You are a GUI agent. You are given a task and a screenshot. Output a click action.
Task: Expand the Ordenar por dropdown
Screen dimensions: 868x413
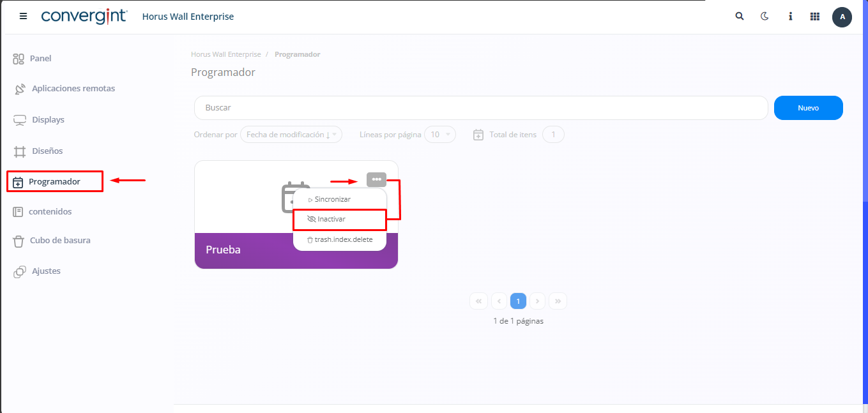(291, 135)
